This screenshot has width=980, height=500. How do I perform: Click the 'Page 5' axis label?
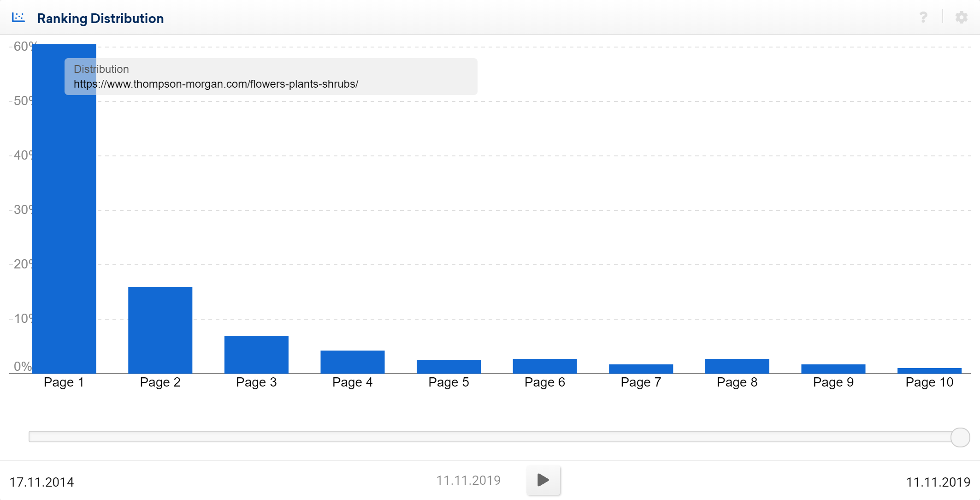[449, 382]
